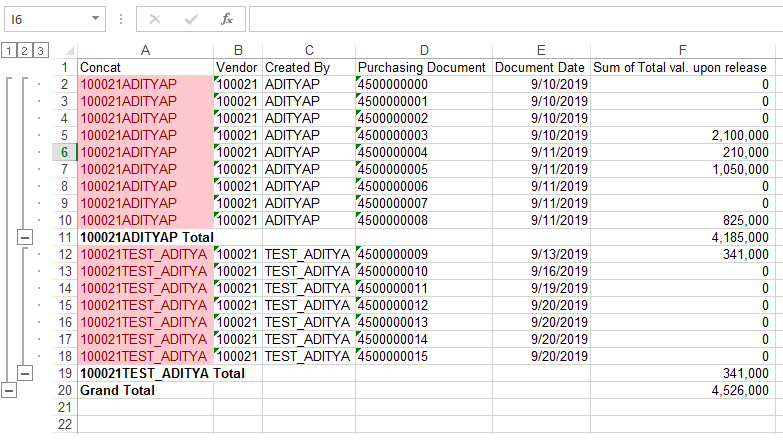Select column A header
The image size is (783, 443).
pyautogui.click(x=145, y=50)
